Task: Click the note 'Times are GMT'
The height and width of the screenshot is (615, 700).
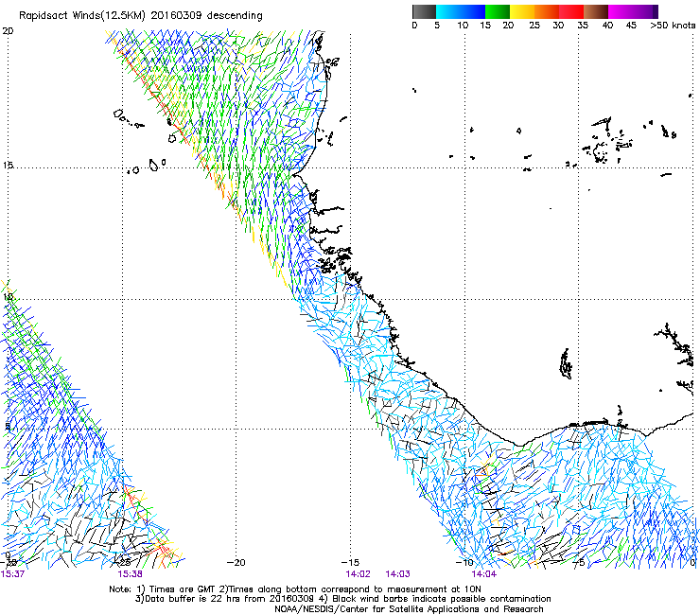Action: pyautogui.click(x=183, y=589)
